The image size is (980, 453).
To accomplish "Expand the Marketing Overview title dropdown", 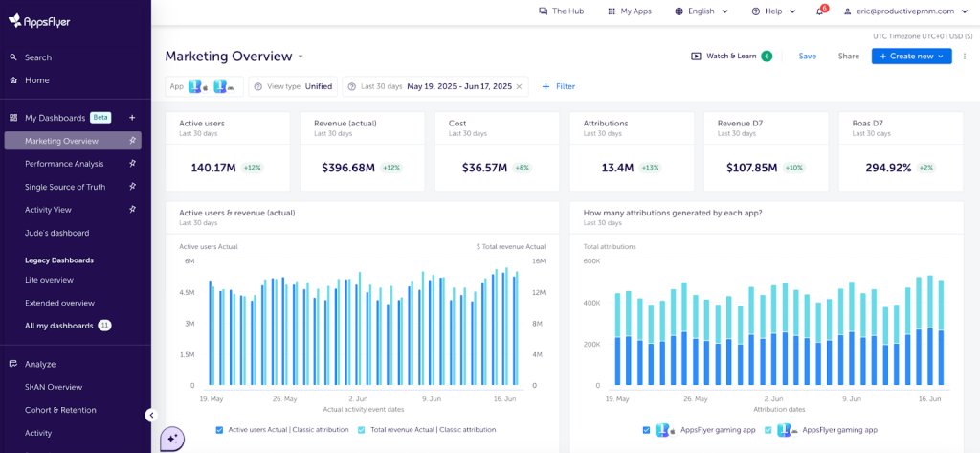I will coord(301,57).
